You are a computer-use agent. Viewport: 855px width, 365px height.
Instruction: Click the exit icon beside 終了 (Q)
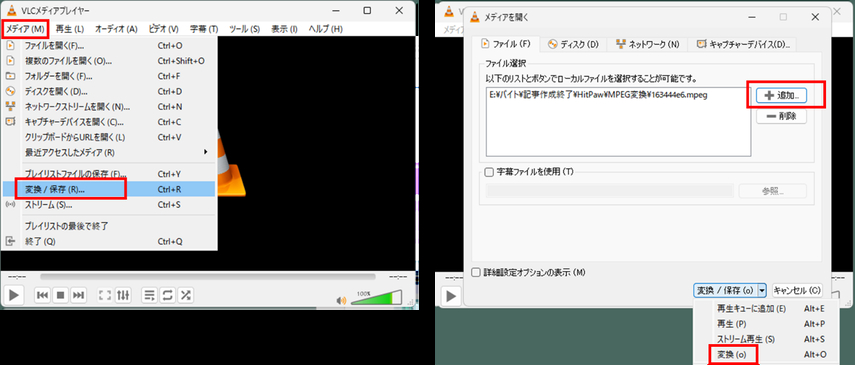(x=10, y=241)
